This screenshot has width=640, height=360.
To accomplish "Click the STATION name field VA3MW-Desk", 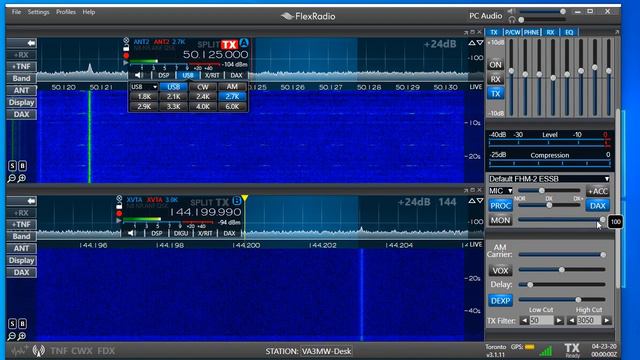I will [326, 351].
